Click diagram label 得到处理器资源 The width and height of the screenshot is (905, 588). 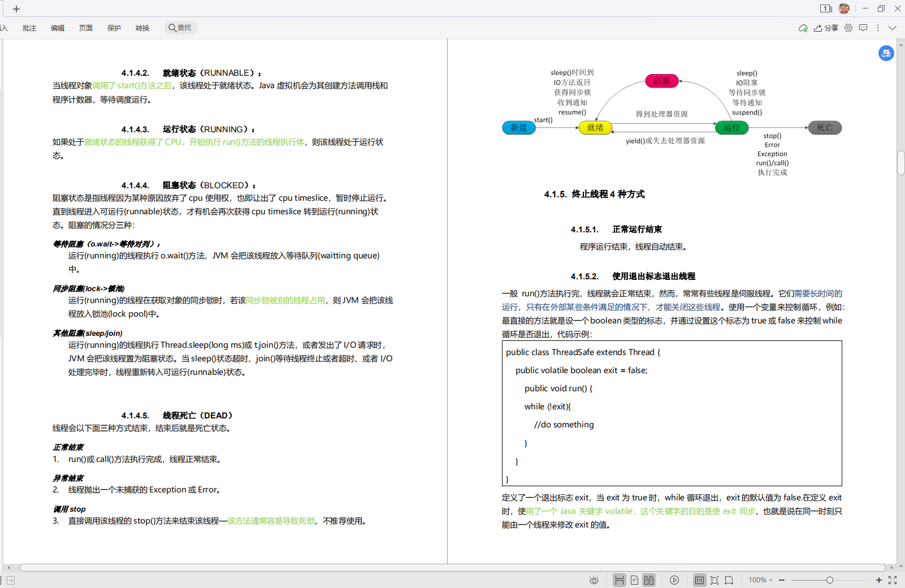[662, 114]
